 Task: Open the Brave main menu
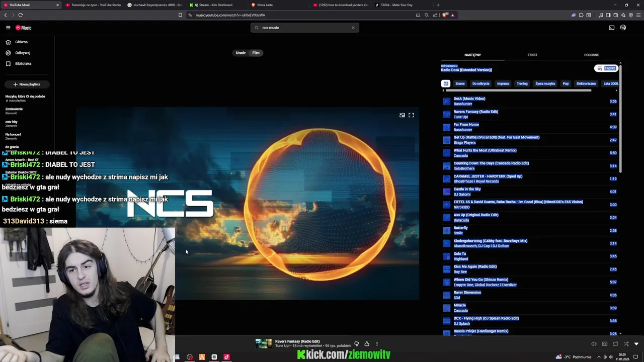(x=638, y=15)
